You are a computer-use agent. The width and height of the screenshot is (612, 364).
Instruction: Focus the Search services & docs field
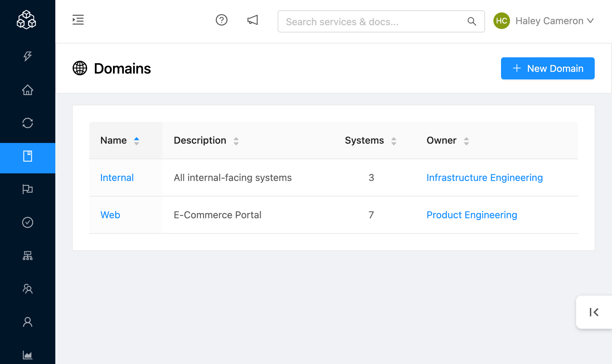pyautogui.click(x=381, y=21)
